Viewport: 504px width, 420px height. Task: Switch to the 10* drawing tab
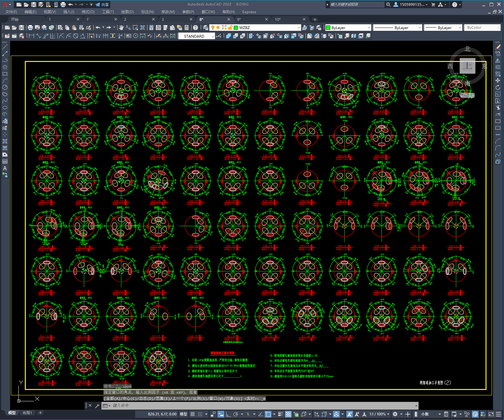[x=278, y=19]
